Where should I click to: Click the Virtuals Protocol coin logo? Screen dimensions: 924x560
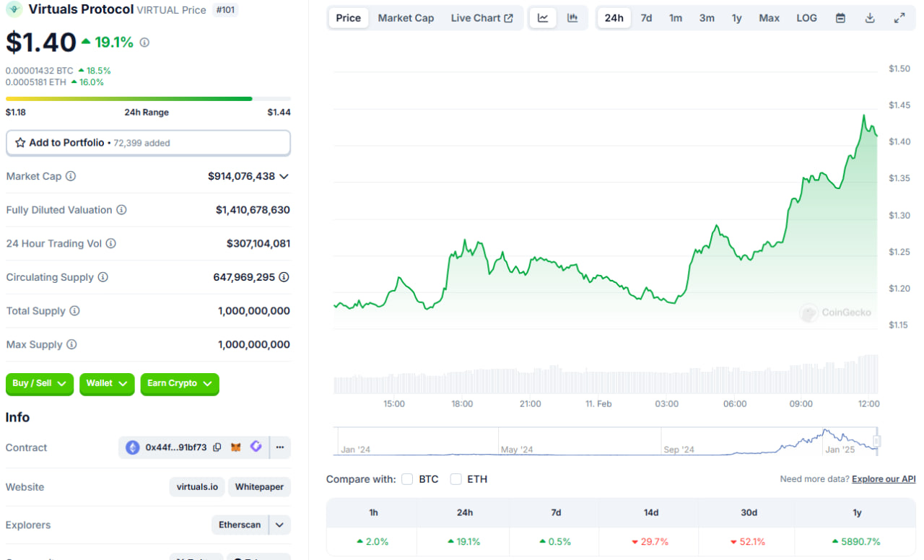click(x=14, y=9)
